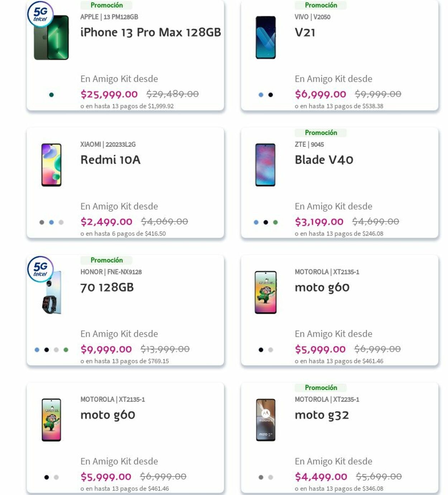Open the HONOR 70 128GB title link
Screen dimensions: 448x495
107,287
